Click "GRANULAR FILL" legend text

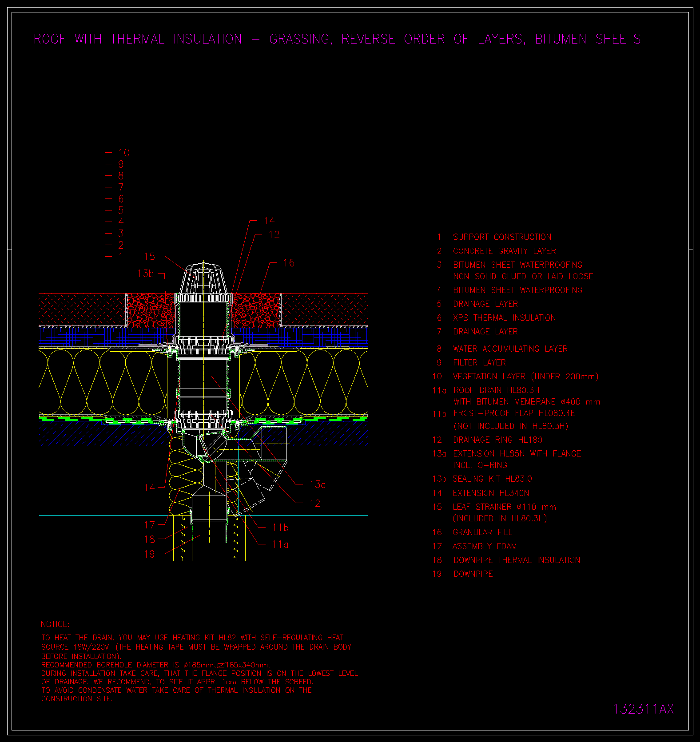click(x=482, y=532)
